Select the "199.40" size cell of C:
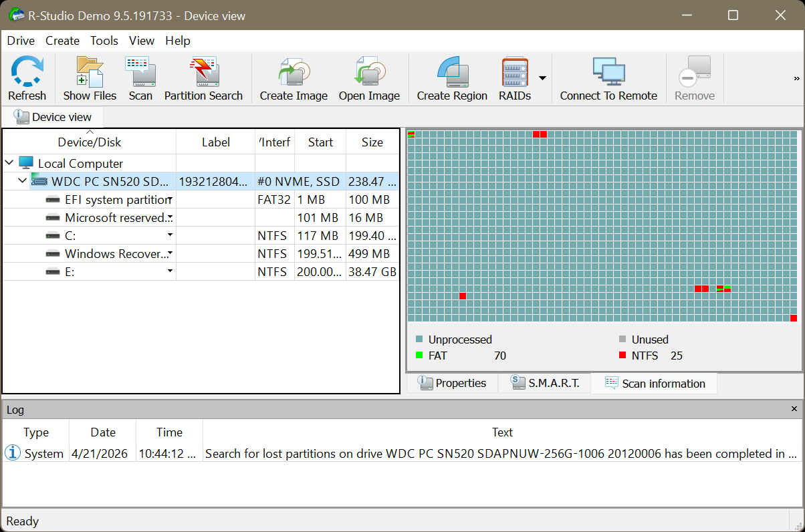805x532 pixels. [x=372, y=235]
